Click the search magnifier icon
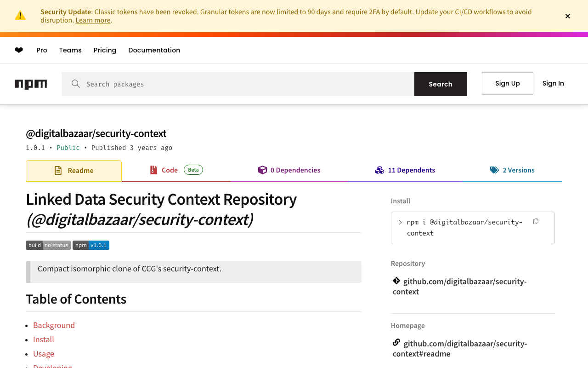588x368 pixels. pos(76,84)
